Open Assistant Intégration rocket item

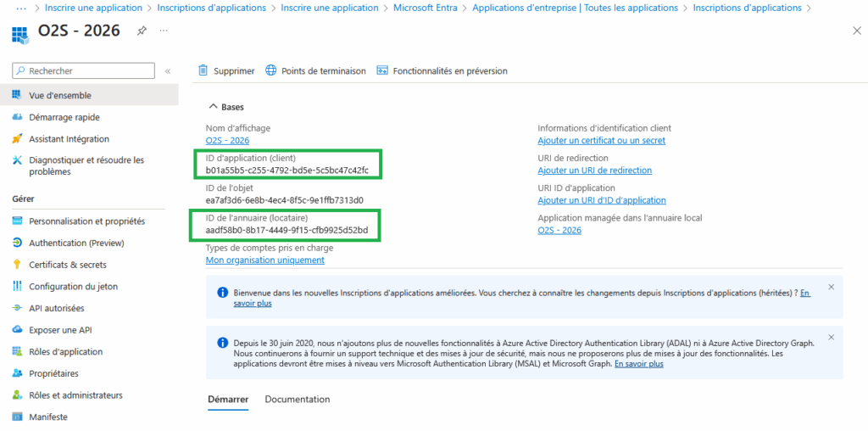pyautogui.click(x=69, y=138)
